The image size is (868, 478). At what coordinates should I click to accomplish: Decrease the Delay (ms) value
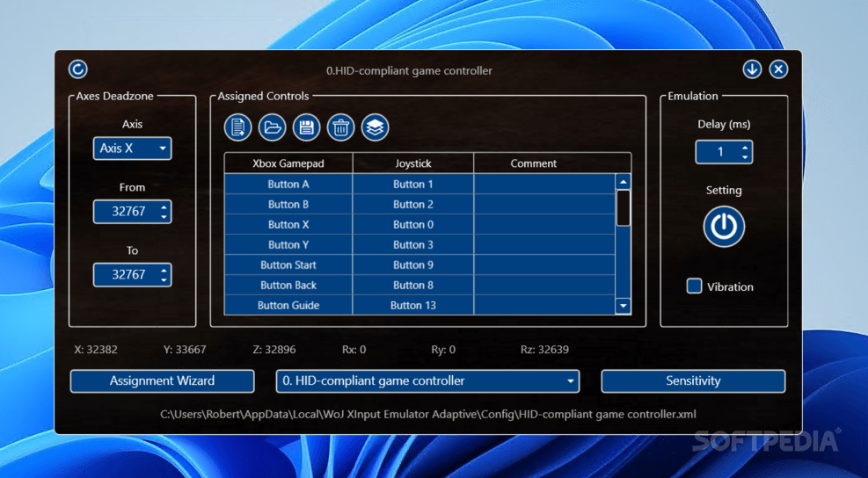745,156
